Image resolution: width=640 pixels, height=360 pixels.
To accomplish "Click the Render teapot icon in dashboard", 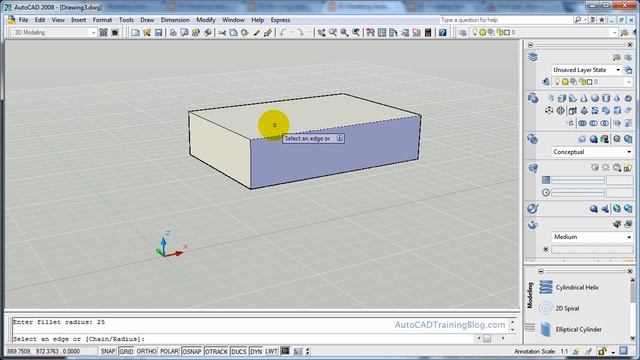I will pyautogui.click(x=533, y=225).
